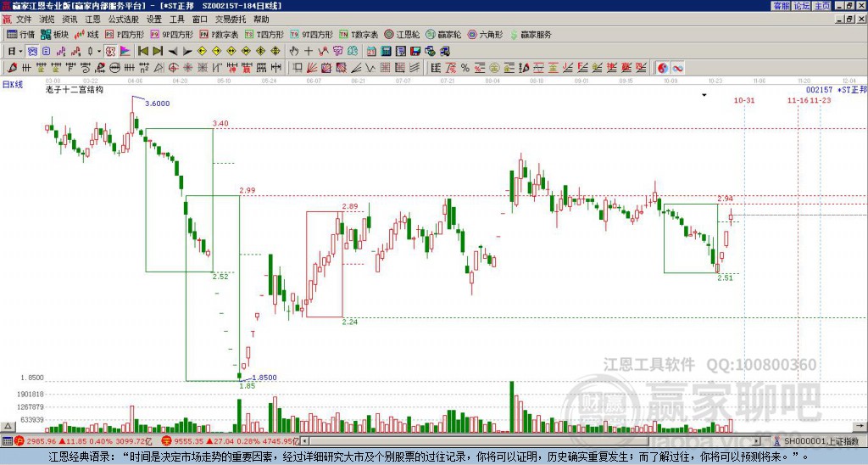Click the 老子十二宫结构 label
The image size is (868, 465).
[75, 89]
